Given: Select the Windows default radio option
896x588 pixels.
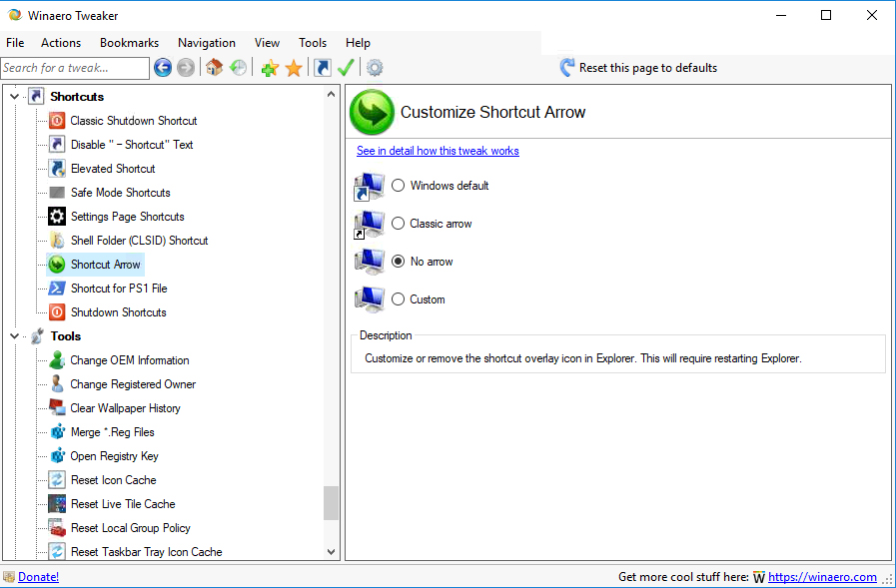Looking at the screenshot, I should (x=399, y=186).
